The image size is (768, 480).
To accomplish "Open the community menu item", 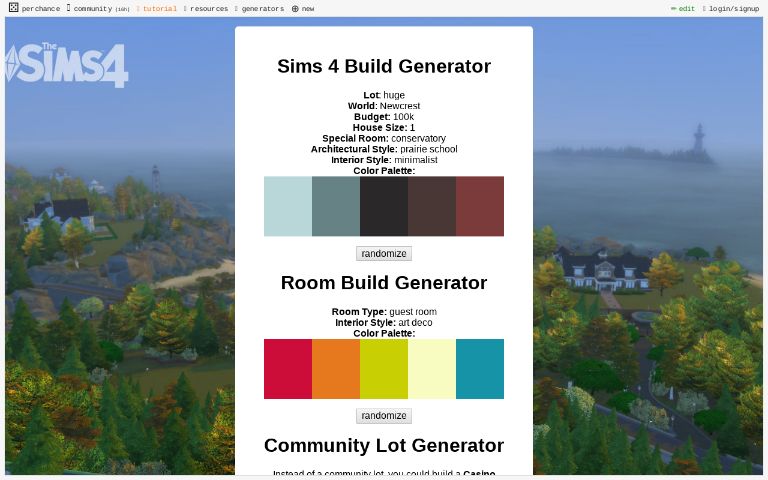I will [98, 8].
